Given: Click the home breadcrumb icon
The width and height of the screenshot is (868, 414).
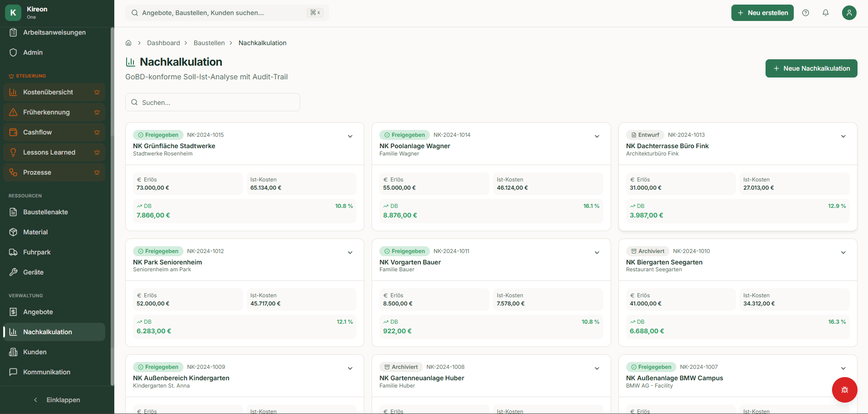Looking at the screenshot, I should pyautogui.click(x=128, y=43).
